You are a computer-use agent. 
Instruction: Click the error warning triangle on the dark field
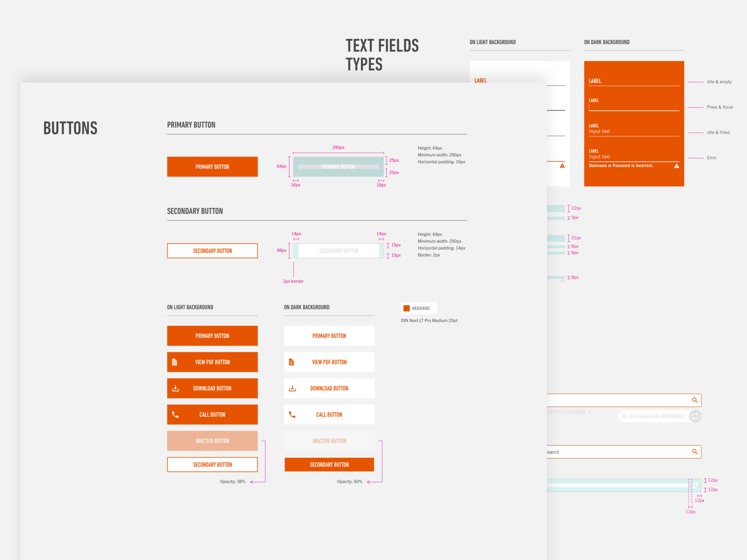[x=677, y=165]
